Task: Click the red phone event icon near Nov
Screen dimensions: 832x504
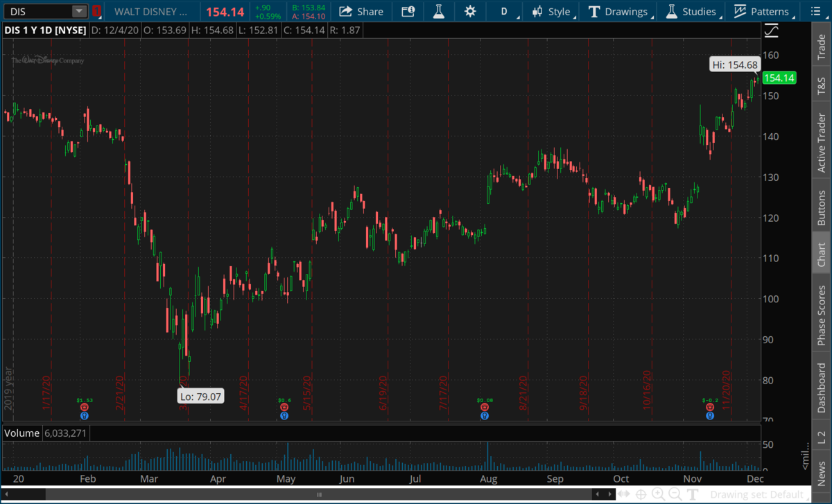Action: tap(710, 408)
